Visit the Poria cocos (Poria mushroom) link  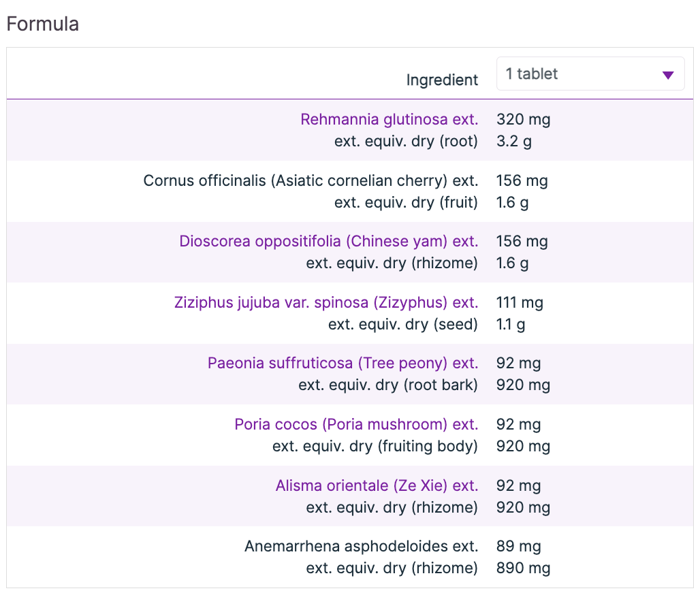pos(356,425)
